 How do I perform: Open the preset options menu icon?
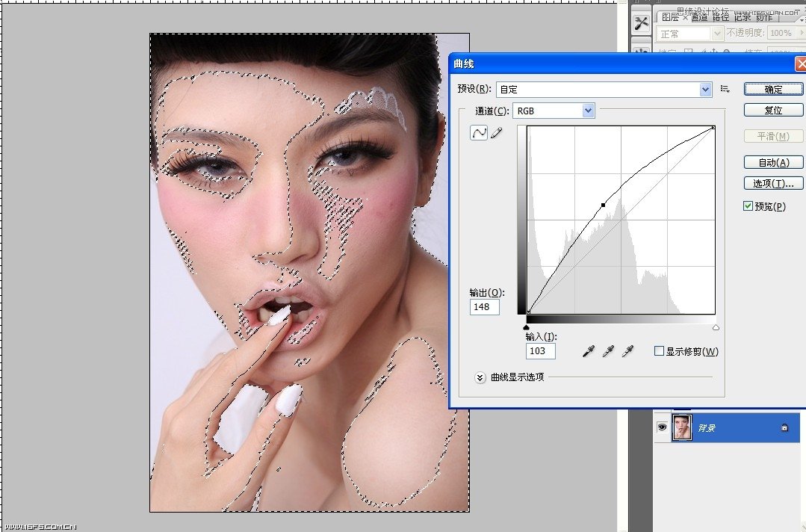tap(725, 89)
